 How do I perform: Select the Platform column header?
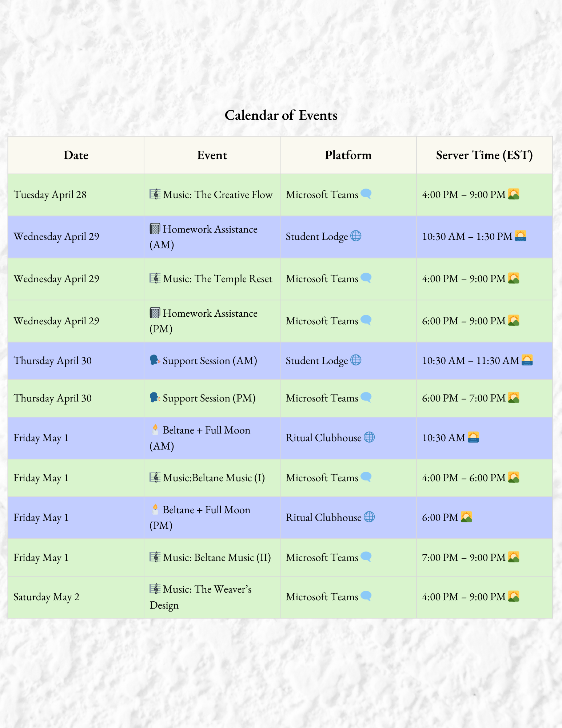coord(348,155)
